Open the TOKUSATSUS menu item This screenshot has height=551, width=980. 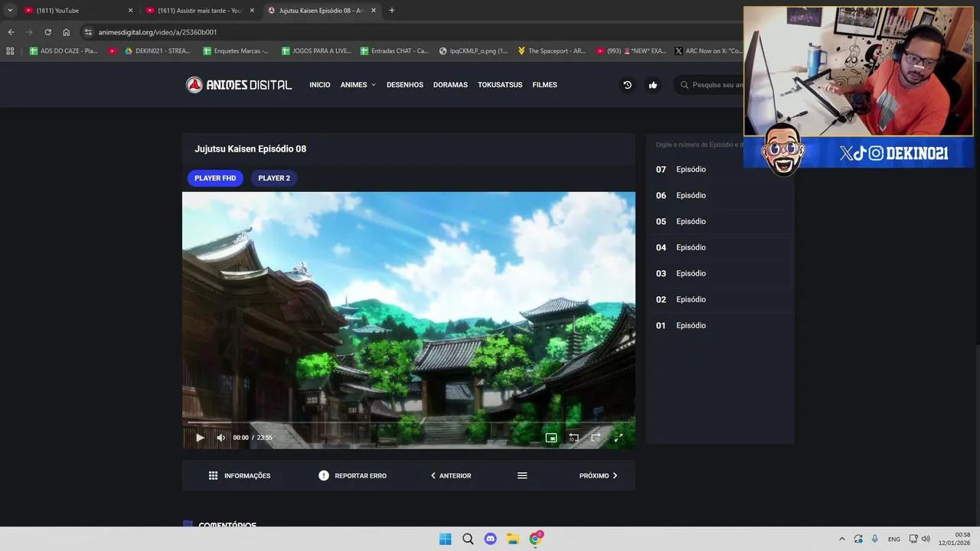click(x=500, y=85)
